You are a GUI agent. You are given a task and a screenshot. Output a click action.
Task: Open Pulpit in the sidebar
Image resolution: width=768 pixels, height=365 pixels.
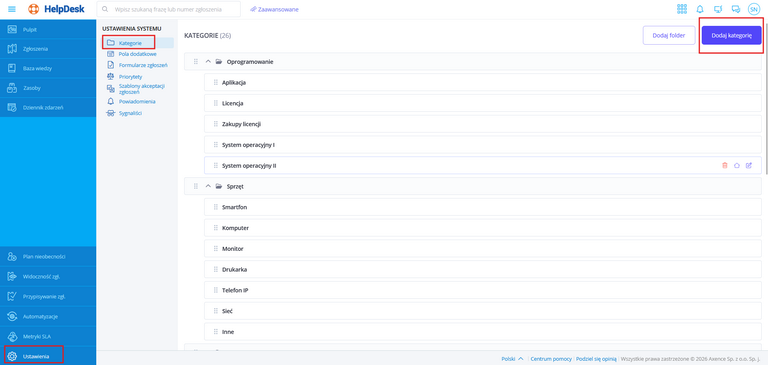coord(48,29)
